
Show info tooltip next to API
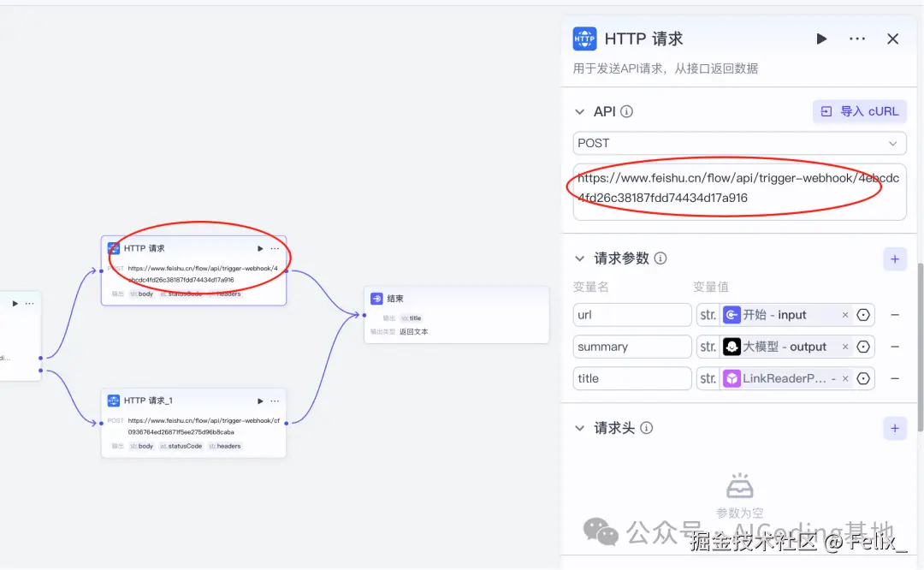point(627,111)
